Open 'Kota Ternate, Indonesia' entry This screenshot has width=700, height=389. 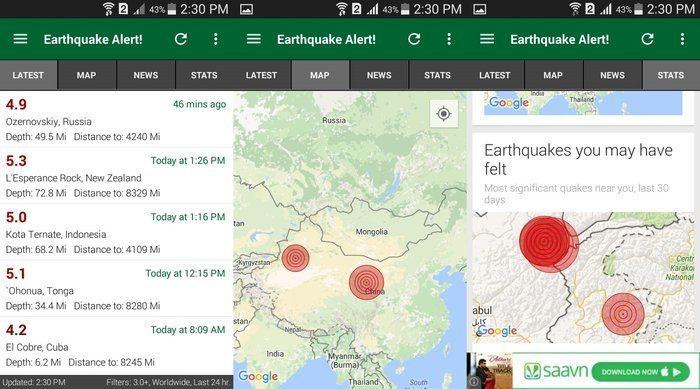coord(56,234)
